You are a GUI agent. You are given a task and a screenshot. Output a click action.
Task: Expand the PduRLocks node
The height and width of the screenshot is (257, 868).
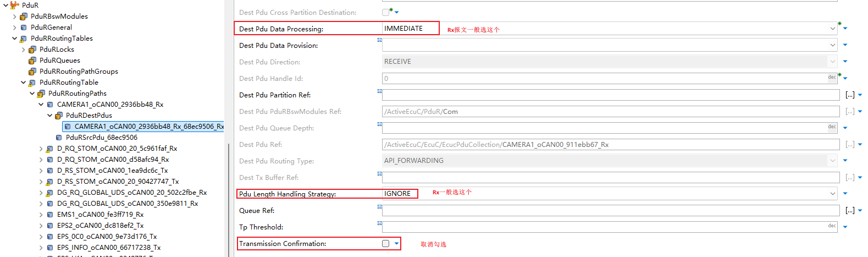[x=23, y=50]
